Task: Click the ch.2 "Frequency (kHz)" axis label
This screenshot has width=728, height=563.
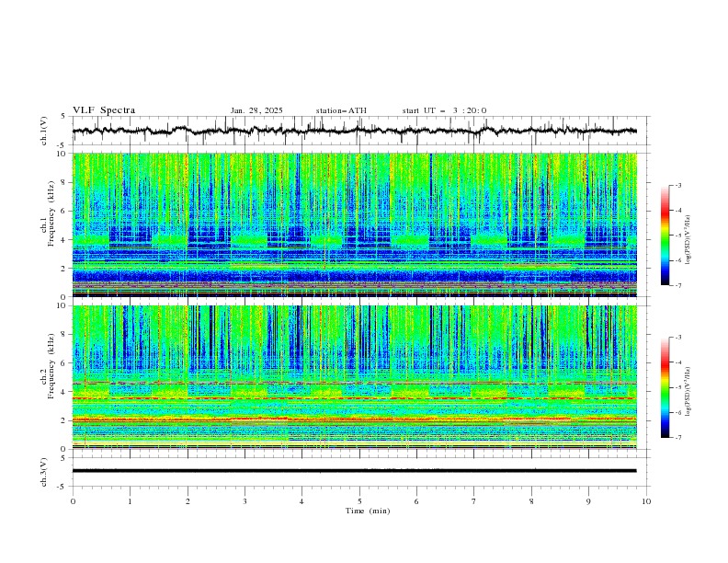Action: coord(51,366)
